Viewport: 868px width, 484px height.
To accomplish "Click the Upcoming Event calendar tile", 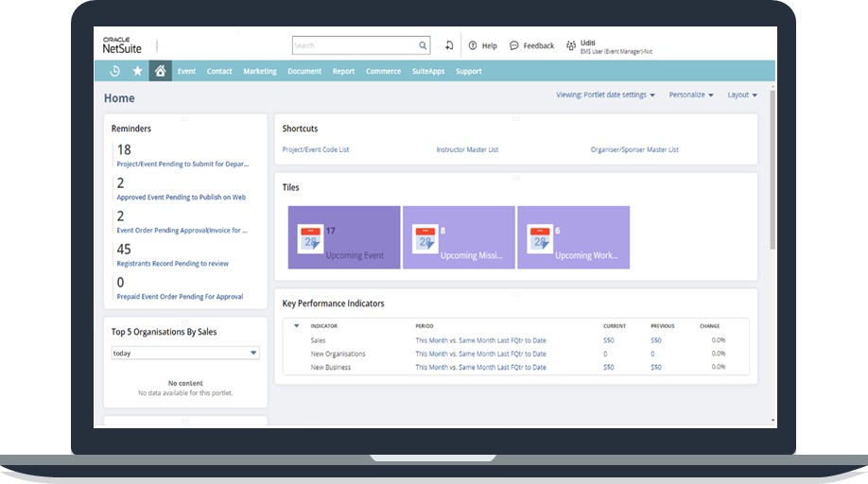I will tap(344, 237).
